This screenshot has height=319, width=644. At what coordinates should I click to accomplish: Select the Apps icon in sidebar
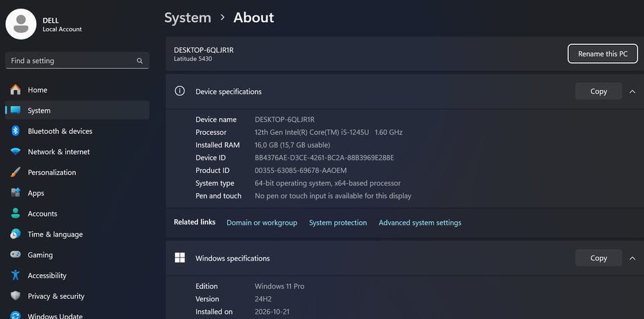coord(15,192)
